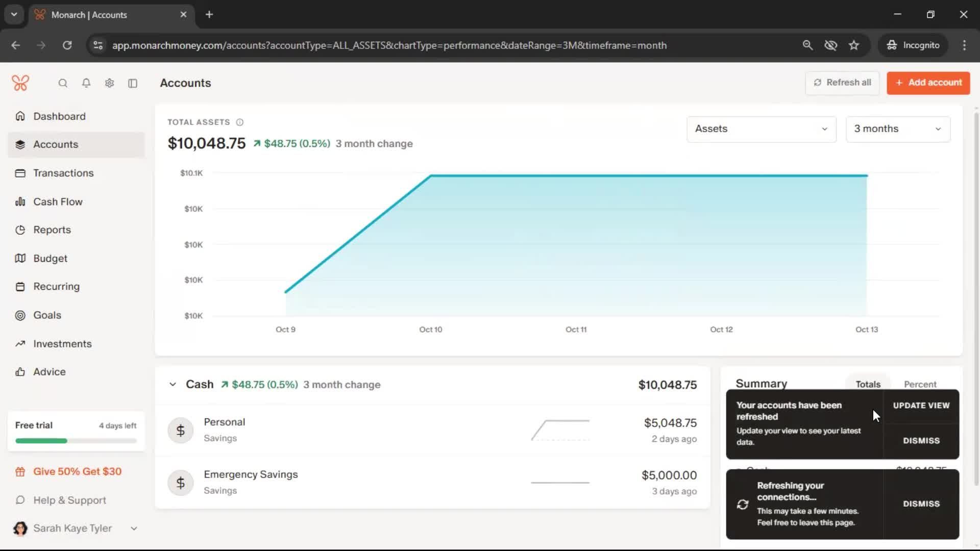Open the Assets chart type dropdown
Viewport: 980px width, 551px height.
coord(761,129)
